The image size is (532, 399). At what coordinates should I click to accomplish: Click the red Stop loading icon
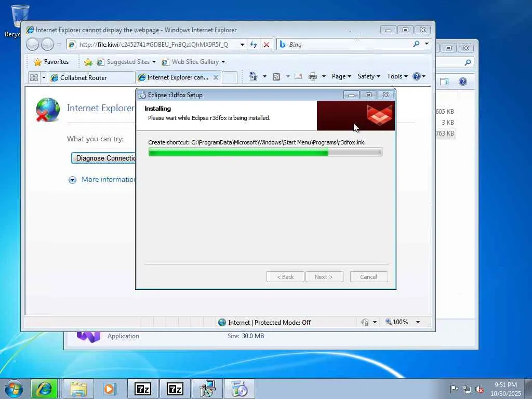click(267, 45)
